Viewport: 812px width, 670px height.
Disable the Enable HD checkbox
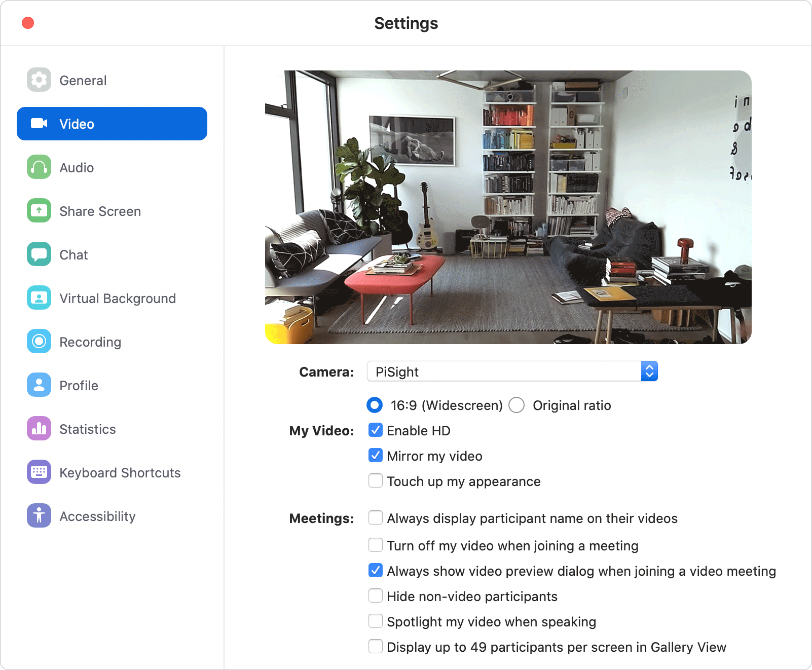pos(376,430)
